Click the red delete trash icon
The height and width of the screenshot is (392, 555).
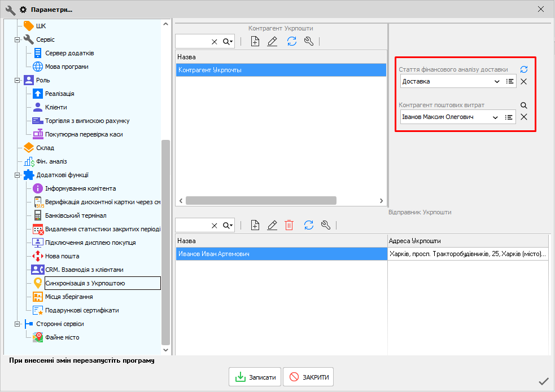tap(289, 225)
